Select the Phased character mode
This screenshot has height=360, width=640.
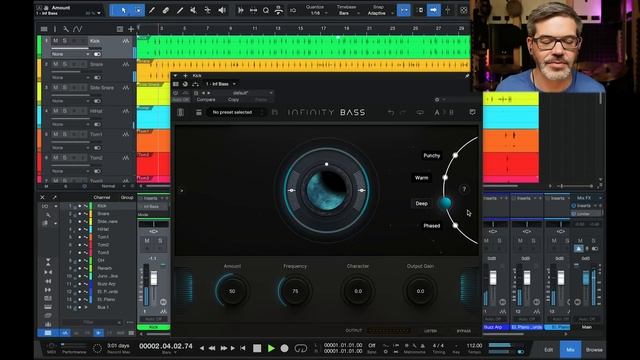tap(431, 226)
